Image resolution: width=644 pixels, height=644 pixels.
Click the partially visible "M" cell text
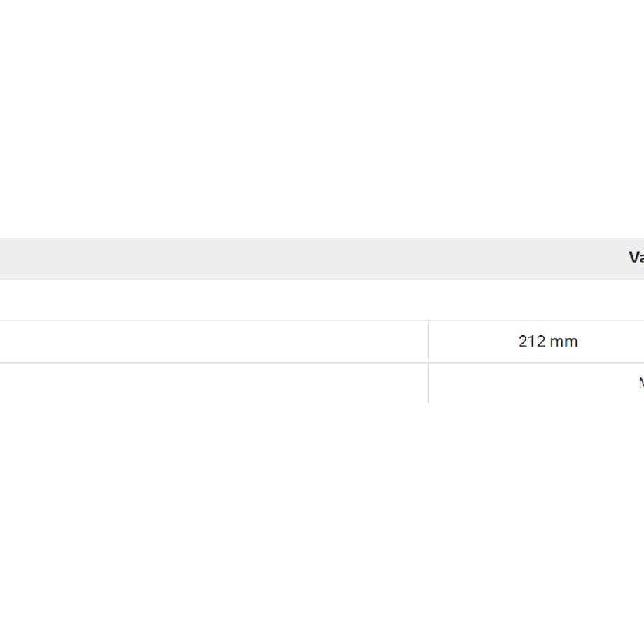[x=641, y=383]
